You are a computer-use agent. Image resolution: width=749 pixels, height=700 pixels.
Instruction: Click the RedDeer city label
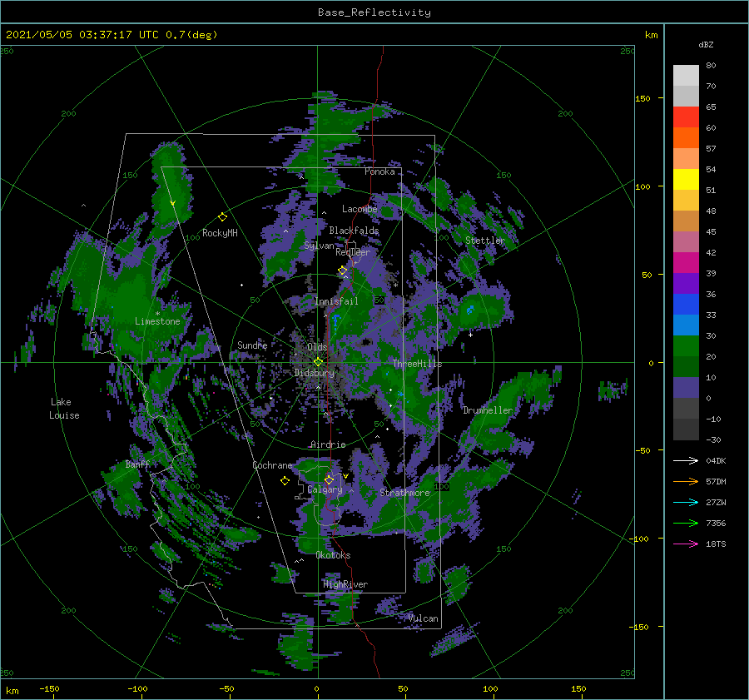coord(353,252)
